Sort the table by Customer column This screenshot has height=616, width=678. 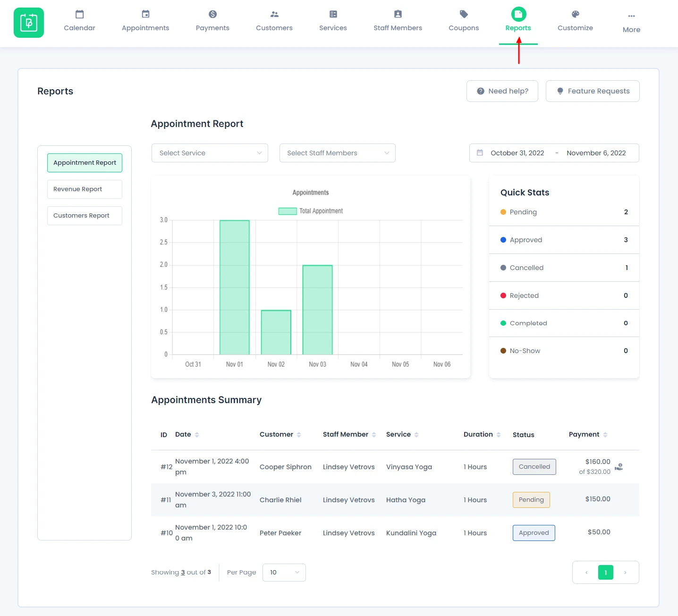point(298,434)
